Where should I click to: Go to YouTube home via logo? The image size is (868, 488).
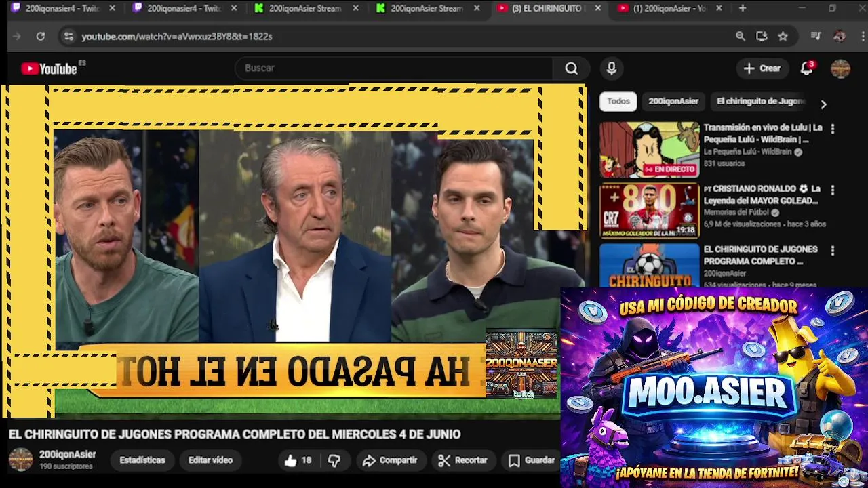click(49, 68)
